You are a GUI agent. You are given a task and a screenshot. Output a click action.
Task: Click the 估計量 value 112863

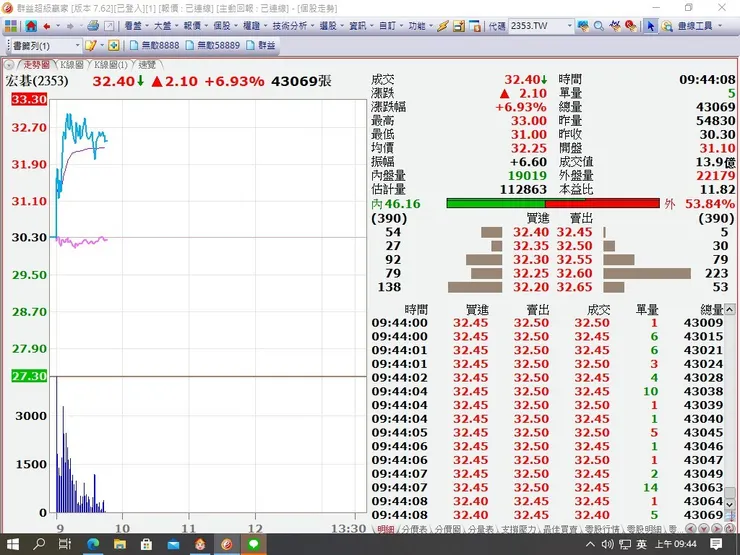tap(523, 190)
